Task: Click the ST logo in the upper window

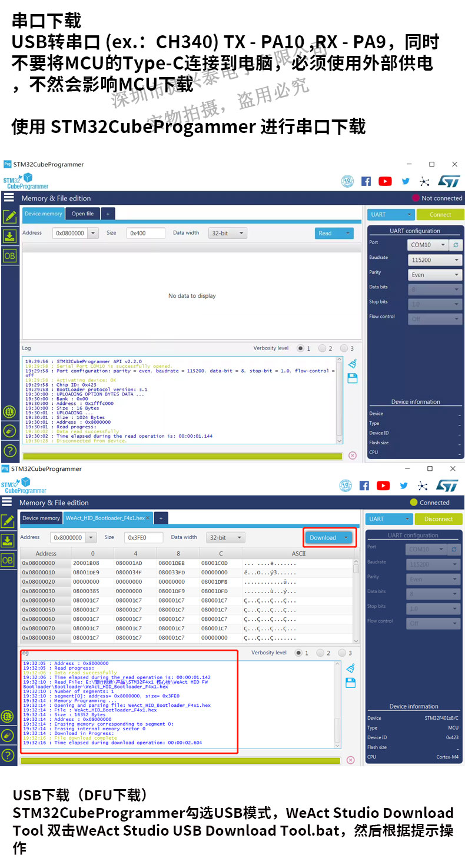Action: (449, 181)
